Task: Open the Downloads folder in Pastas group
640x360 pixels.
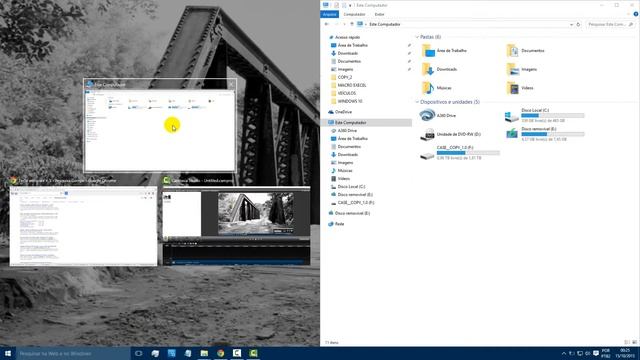Action: (440, 69)
